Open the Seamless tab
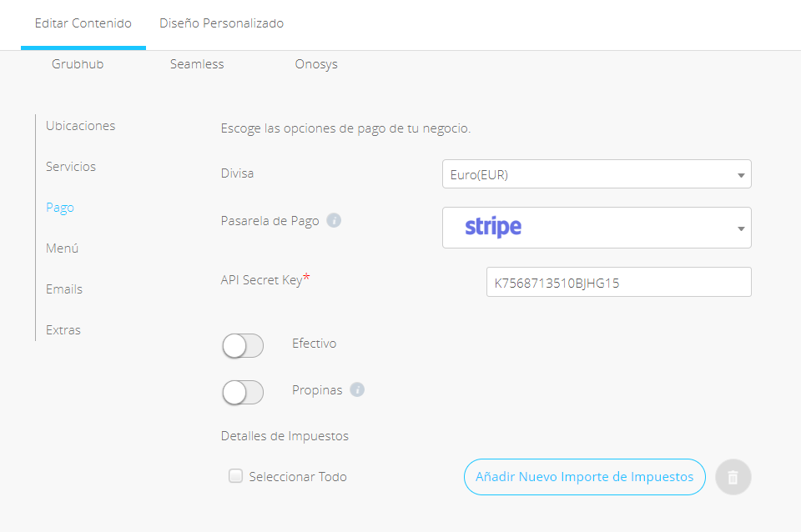This screenshot has width=801, height=532. click(197, 64)
